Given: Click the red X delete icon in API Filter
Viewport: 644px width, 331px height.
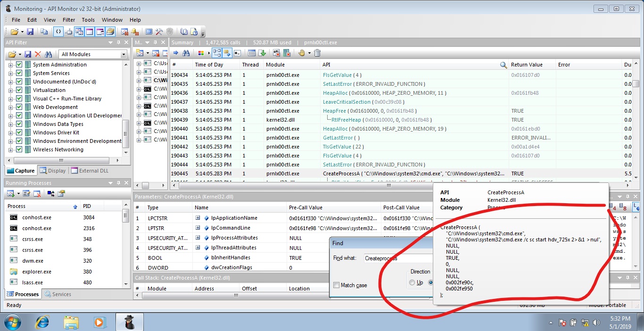Looking at the screenshot, I should [38, 53].
